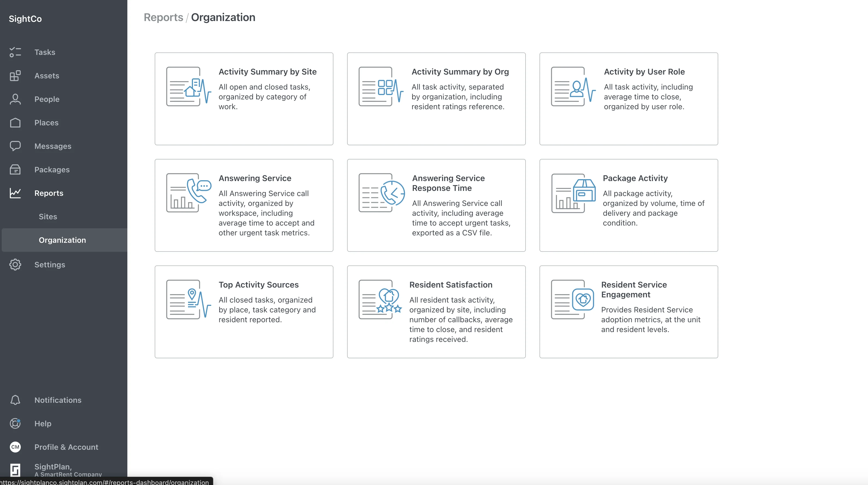Click Top Activity Sources map pin icon
The width and height of the screenshot is (868, 485).
point(189,299)
